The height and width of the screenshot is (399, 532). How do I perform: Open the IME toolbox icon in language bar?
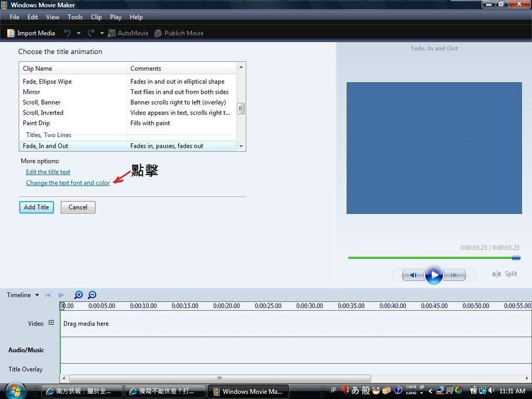(x=387, y=391)
